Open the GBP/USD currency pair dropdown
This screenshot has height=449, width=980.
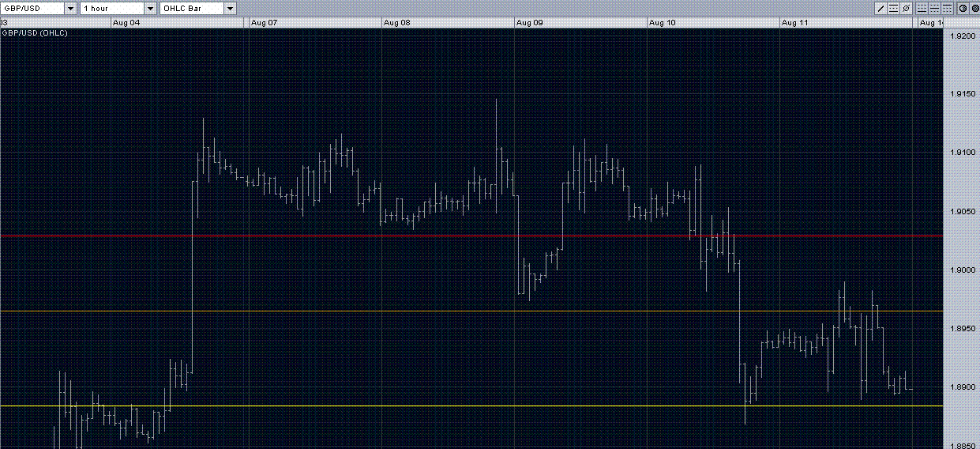click(x=70, y=8)
